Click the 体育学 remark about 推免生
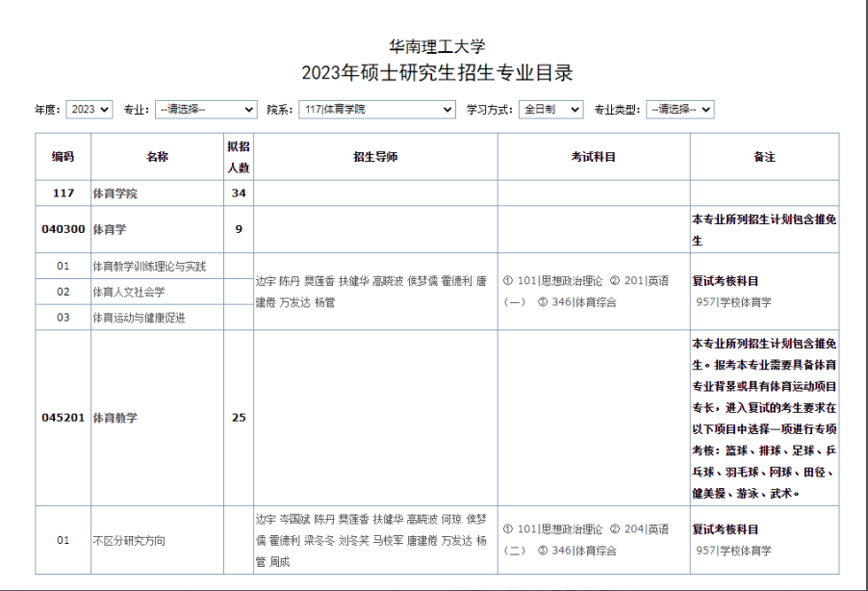This screenshot has width=868, height=591. click(x=764, y=230)
